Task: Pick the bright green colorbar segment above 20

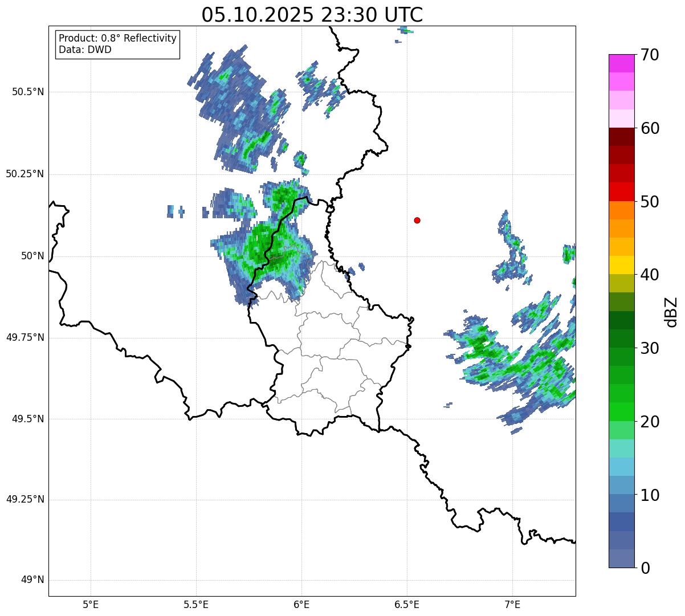Action: [622, 413]
